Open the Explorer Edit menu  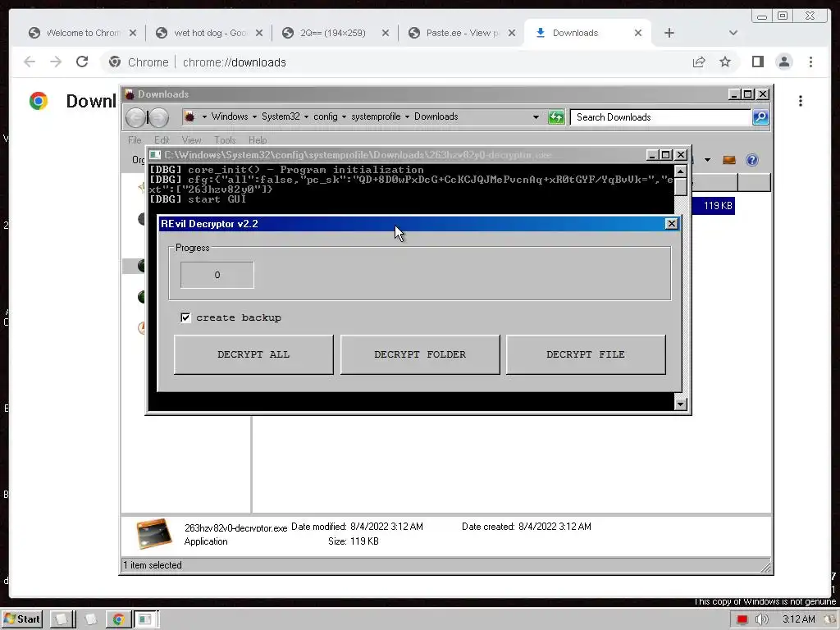point(162,139)
